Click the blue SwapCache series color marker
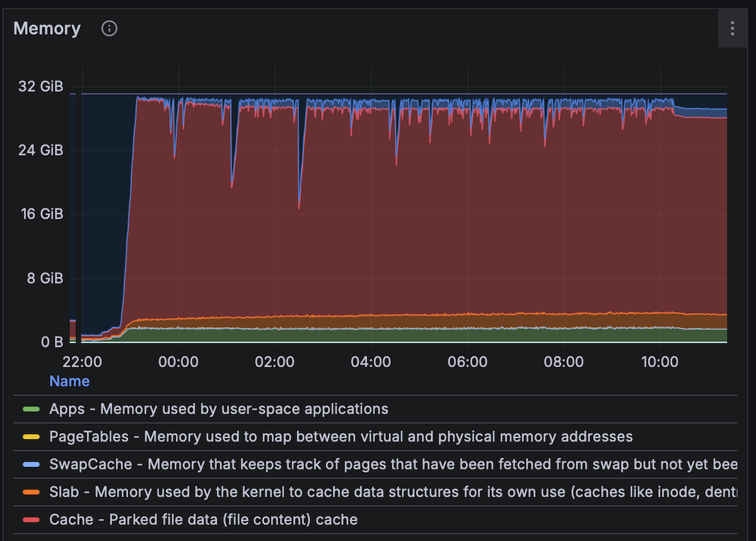This screenshot has width=756, height=541. pos(31,464)
